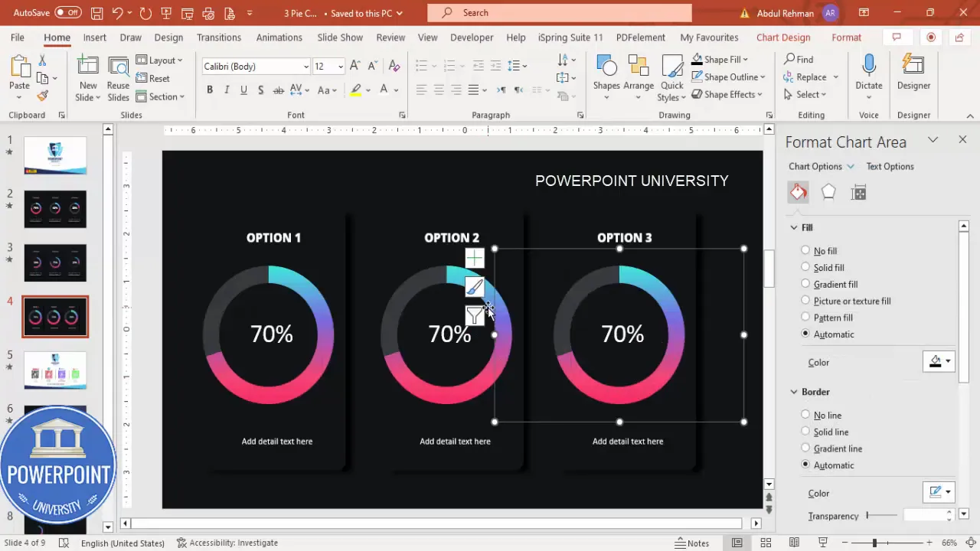980x551 pixels.
Task: Click the Search box in title bar
Action: pos(560,13)
